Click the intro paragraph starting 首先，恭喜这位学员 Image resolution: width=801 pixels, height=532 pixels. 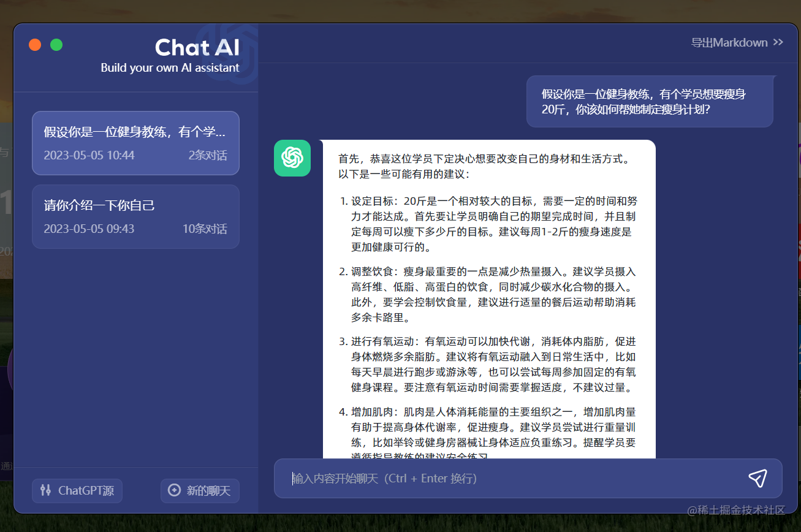[x=484, y=167]
